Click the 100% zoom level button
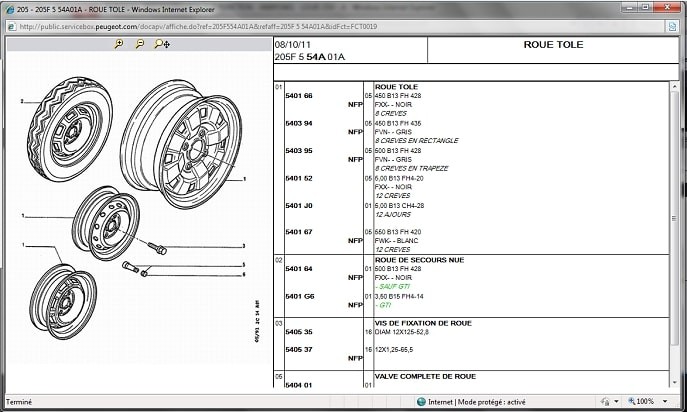 [641, 401]
